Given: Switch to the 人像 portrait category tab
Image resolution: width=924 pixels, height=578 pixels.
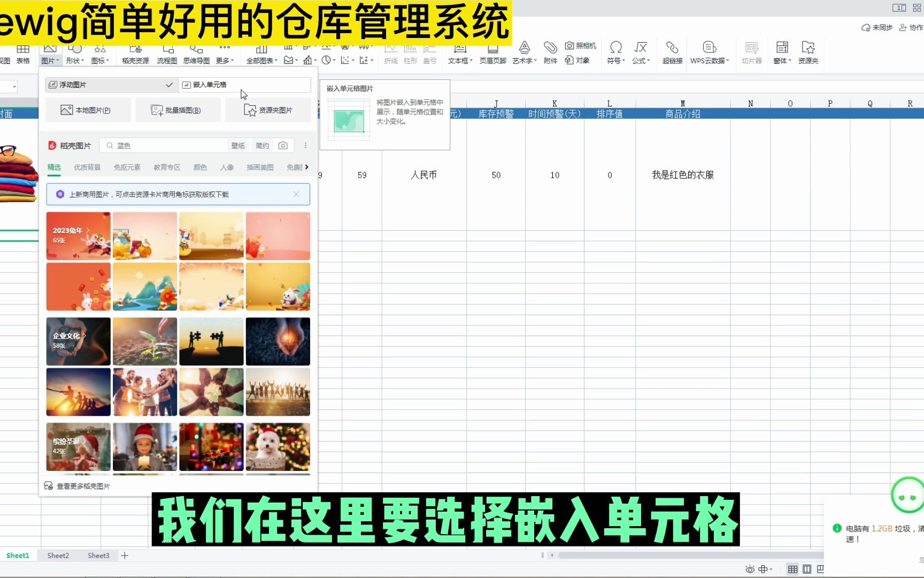Looking at the screenshot, I should point(227,167).
